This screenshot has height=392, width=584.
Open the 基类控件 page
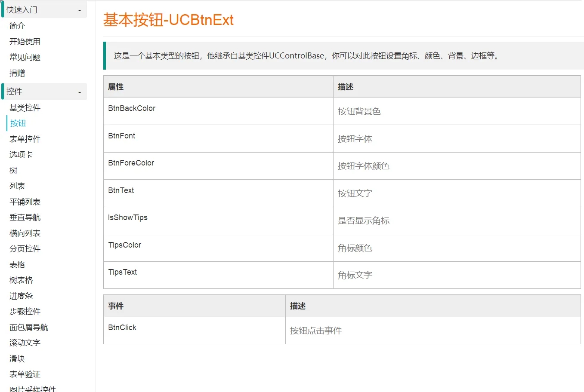[x=25, y=108]
